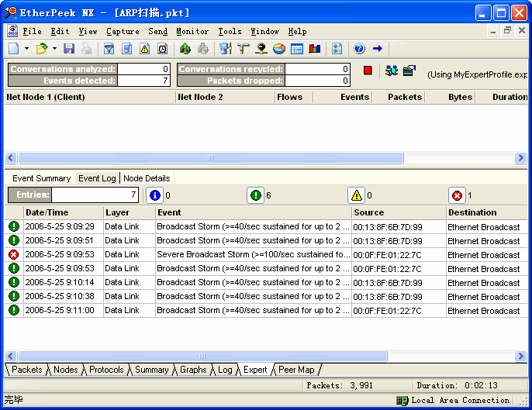
Task: Click the Help question mark icon
Action: click(359, 49)
